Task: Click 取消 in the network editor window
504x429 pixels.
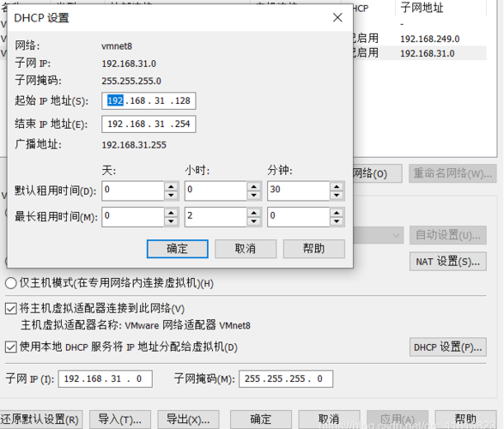Action: 329,420
